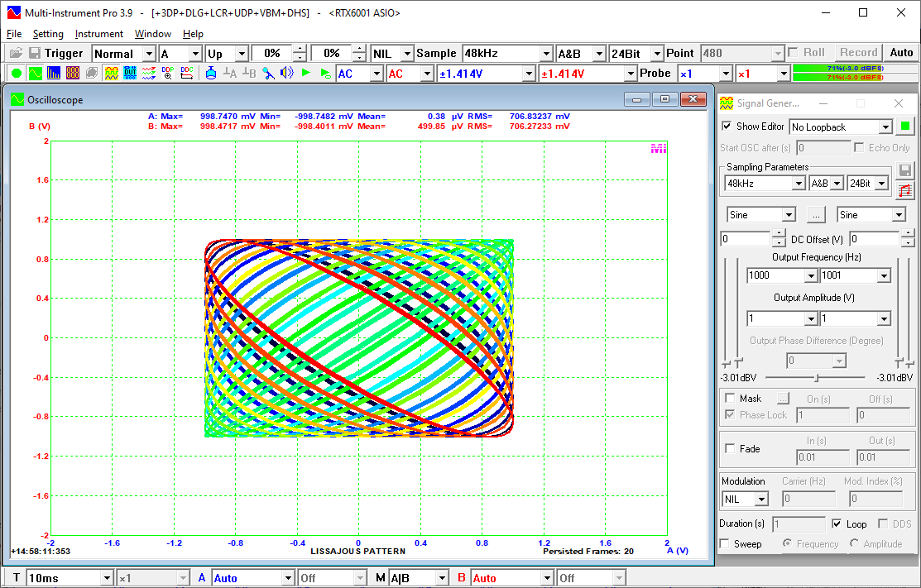The height and width of the screenshot is (588, 921).
Task: Enable the Sweep checkbox
Action: 726,543
